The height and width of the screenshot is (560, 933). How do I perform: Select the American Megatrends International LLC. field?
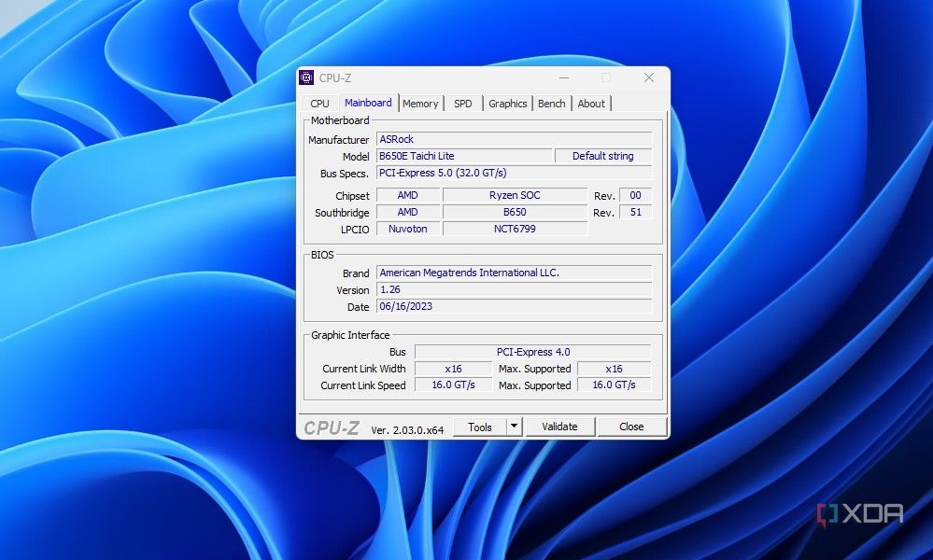[514, 273]
